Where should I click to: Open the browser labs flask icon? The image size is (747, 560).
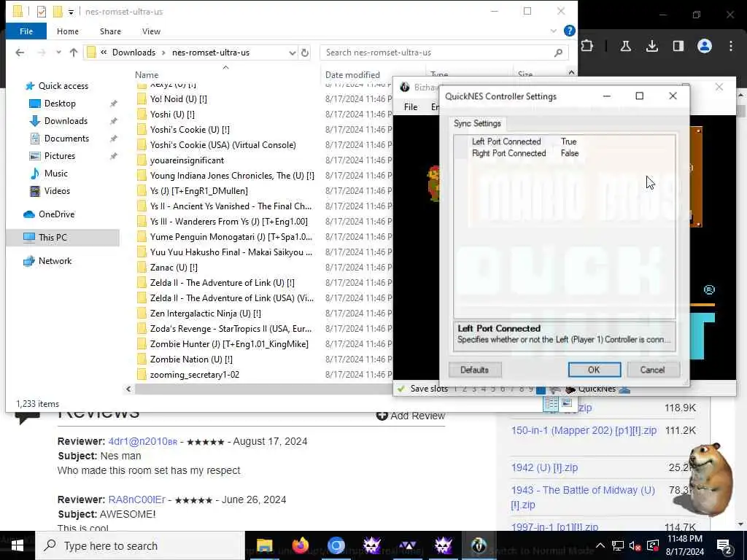(625, 46)
